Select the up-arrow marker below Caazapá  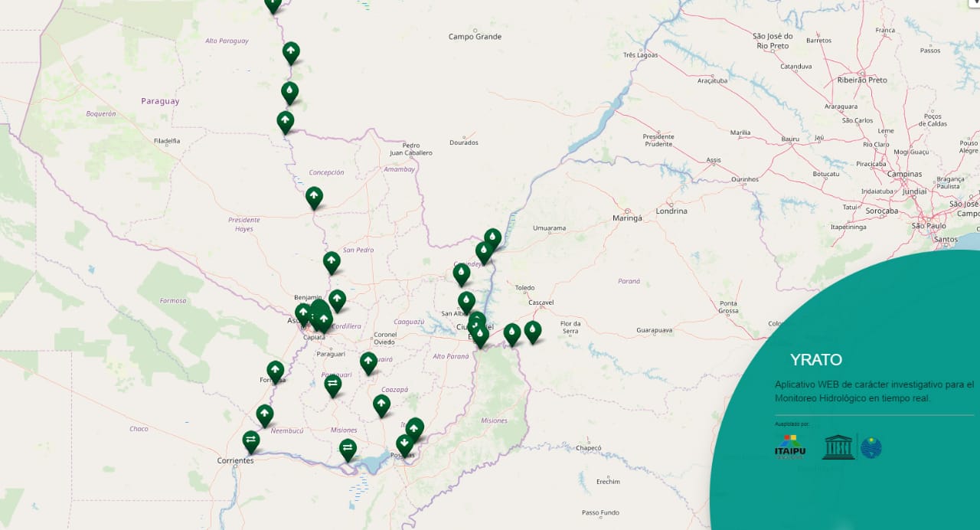(x=382, y=405)
